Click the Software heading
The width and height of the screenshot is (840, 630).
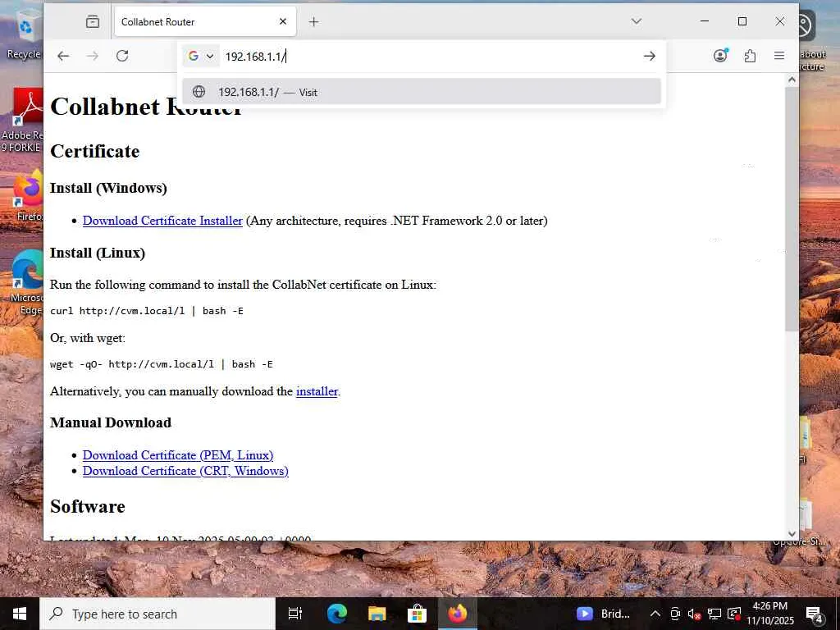[x=87, y=507]
